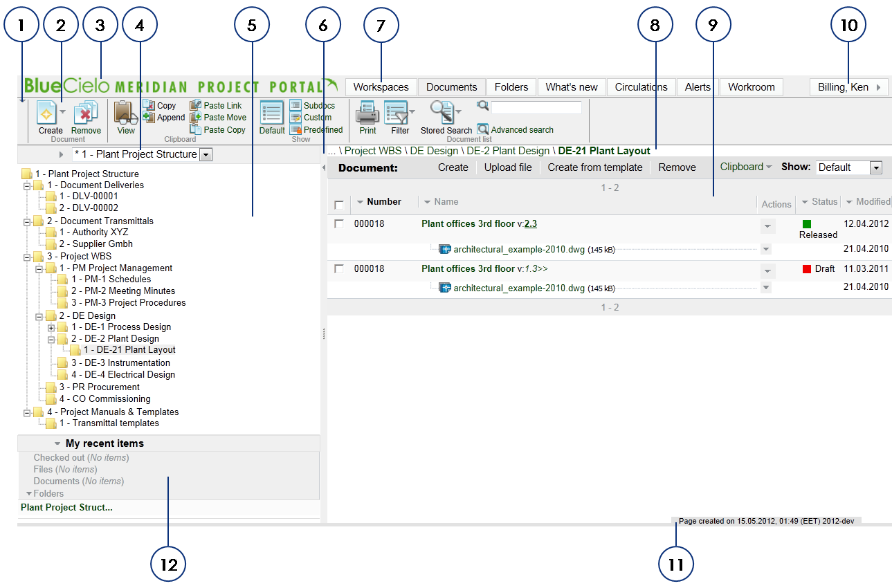Click Advanced search link

coord(522,130)
